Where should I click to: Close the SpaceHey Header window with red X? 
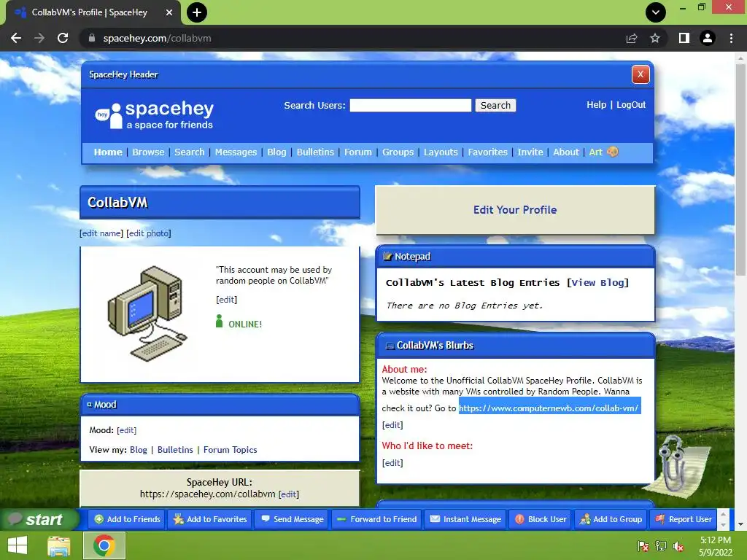coord(640,74)
